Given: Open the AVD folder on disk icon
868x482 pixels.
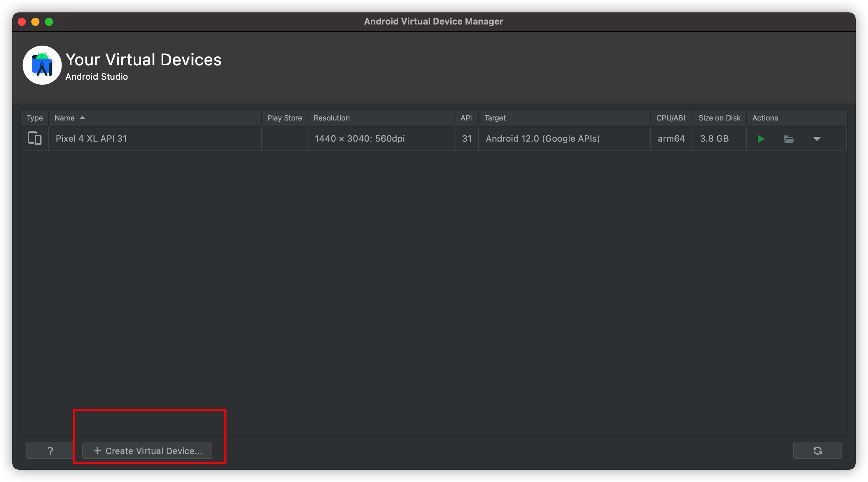Looking at the screenshot, I should (789, 139).
